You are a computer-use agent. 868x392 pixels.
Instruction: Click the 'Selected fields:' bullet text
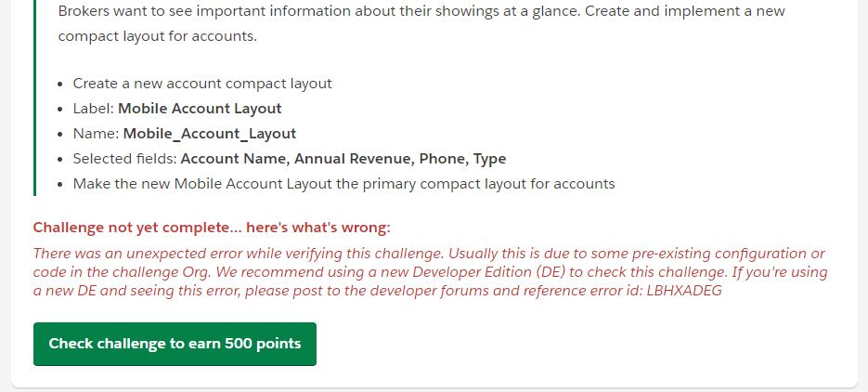[x=124, y=158]
